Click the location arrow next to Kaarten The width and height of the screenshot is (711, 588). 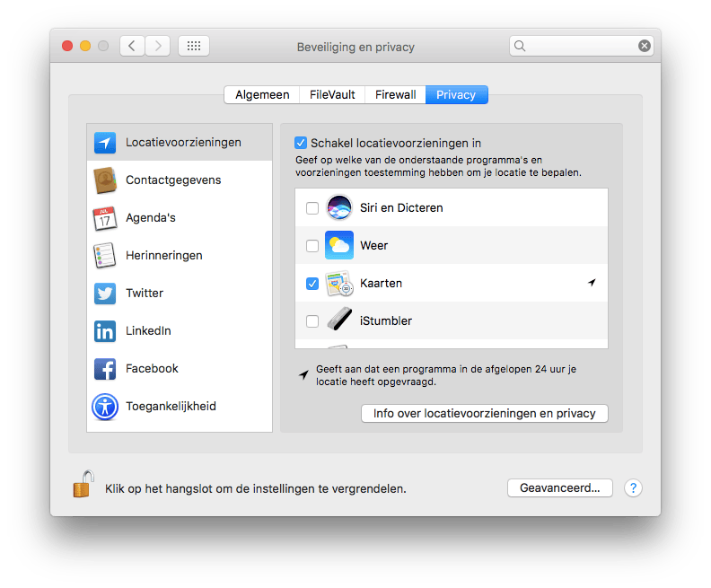coord(592,283)
